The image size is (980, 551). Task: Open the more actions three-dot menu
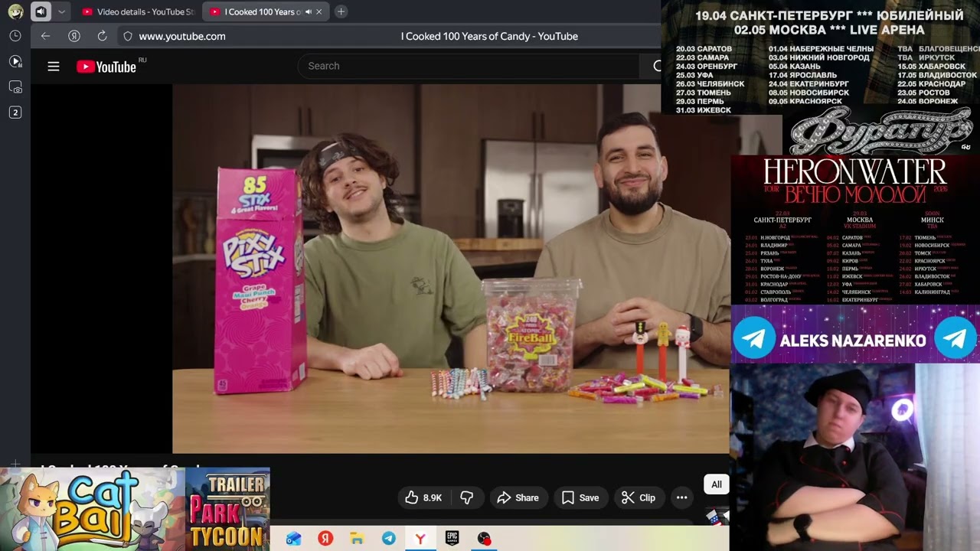[x=681, y=497]
